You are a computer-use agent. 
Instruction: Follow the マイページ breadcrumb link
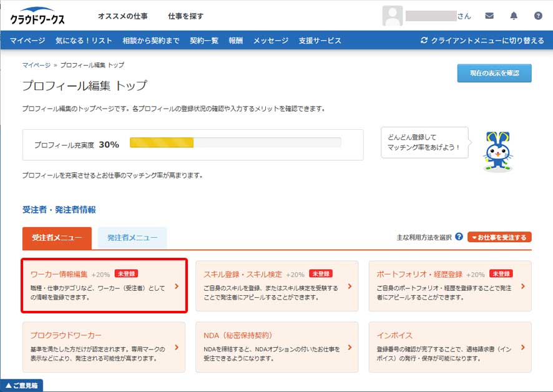pos(36,65)
